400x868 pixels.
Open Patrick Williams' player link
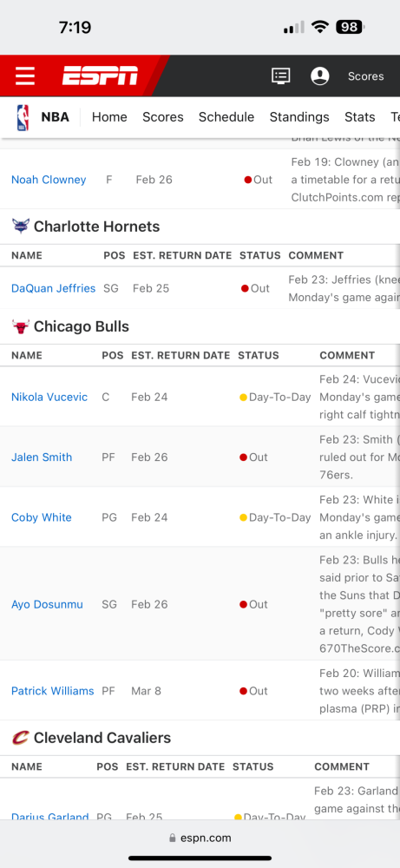[53, 691]
